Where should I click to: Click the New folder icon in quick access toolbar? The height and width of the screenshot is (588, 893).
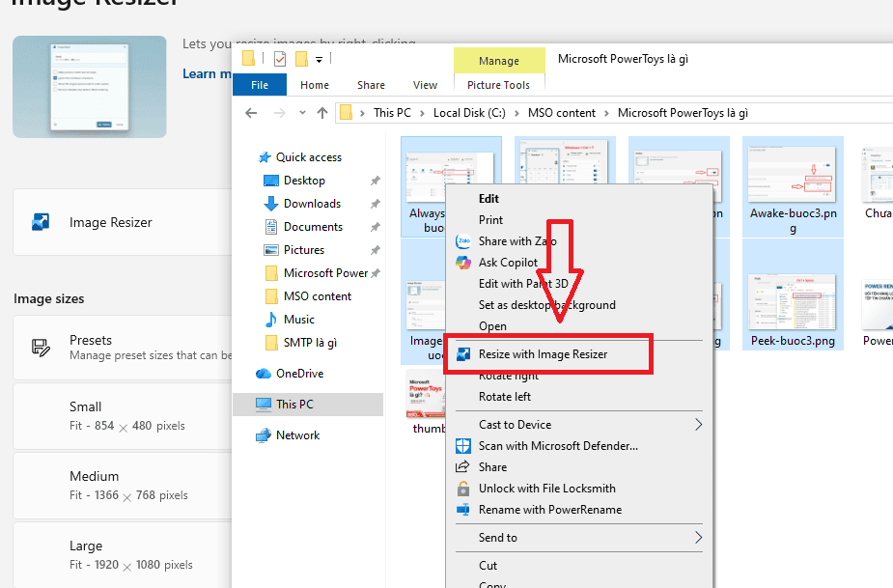[301, 59]
